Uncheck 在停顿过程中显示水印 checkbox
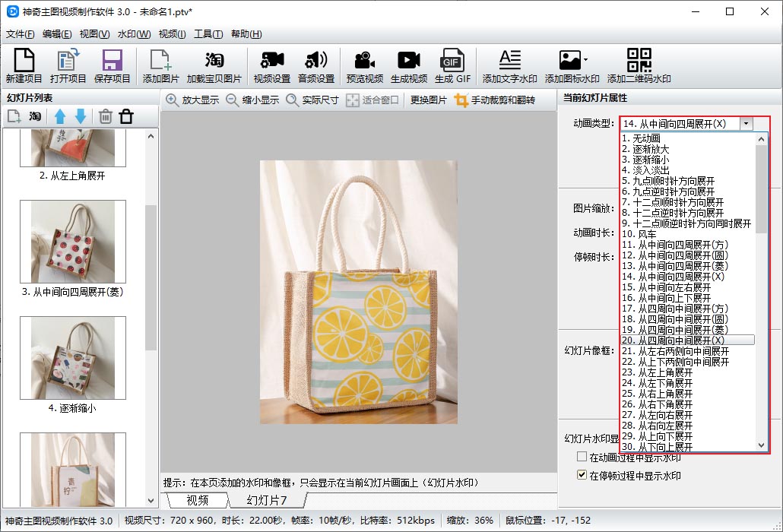Viewport: 783px width, 532px height. click(x=582, y=476)
